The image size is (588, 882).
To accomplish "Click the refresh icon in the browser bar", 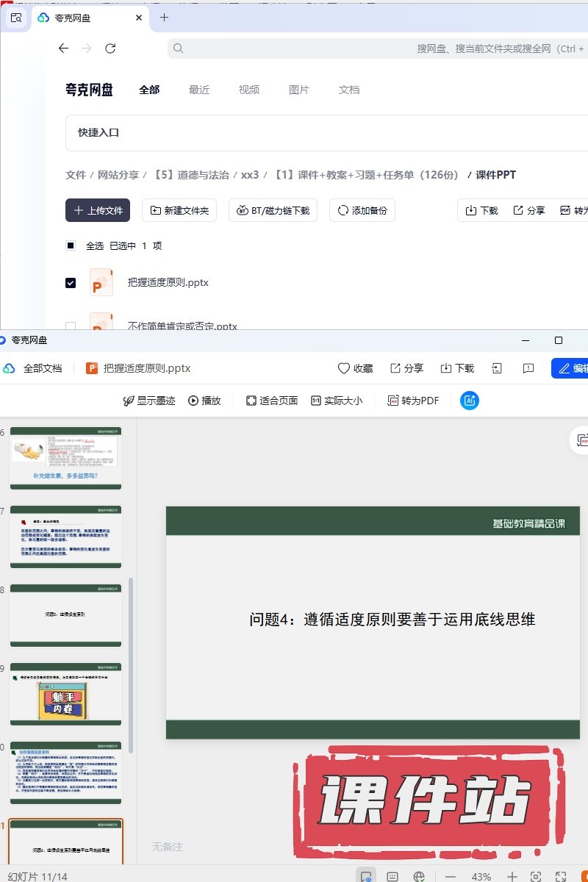I will pyautogui.click(x=110, y=49).
